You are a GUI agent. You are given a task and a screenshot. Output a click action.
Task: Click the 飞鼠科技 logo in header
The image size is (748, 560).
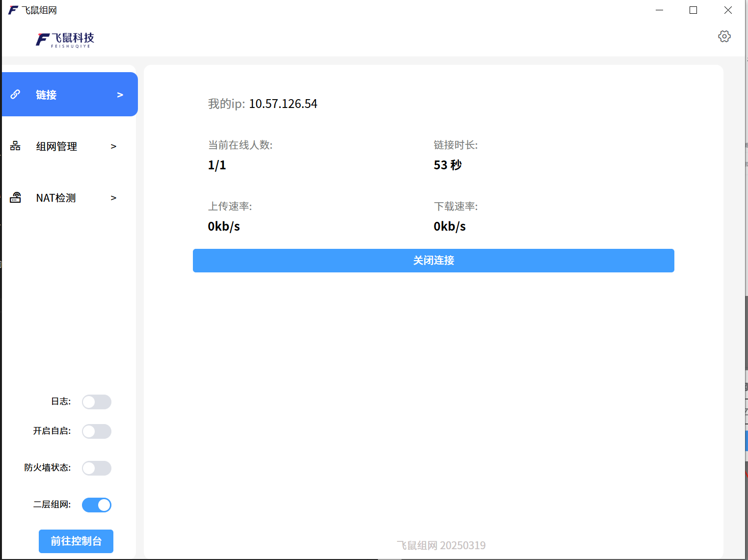click(x=65, y=40)
